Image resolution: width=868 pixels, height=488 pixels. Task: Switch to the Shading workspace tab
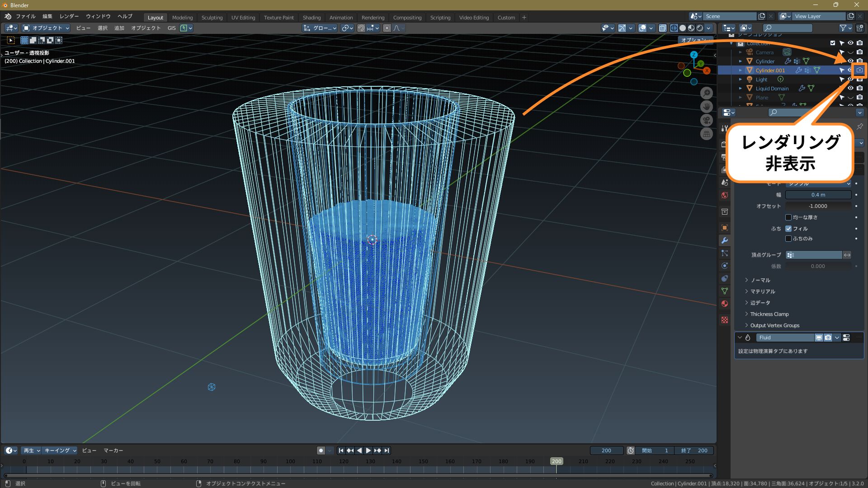tap(311, 18)
